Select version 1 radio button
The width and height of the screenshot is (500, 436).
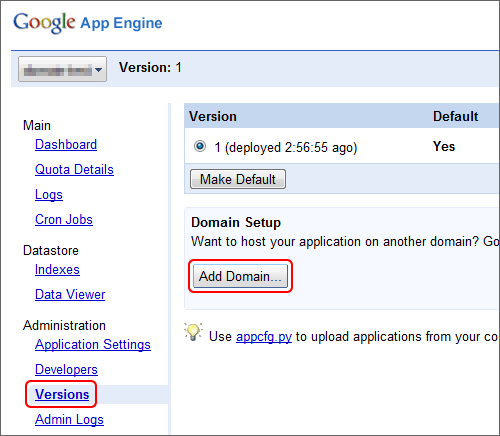[200, 146]
